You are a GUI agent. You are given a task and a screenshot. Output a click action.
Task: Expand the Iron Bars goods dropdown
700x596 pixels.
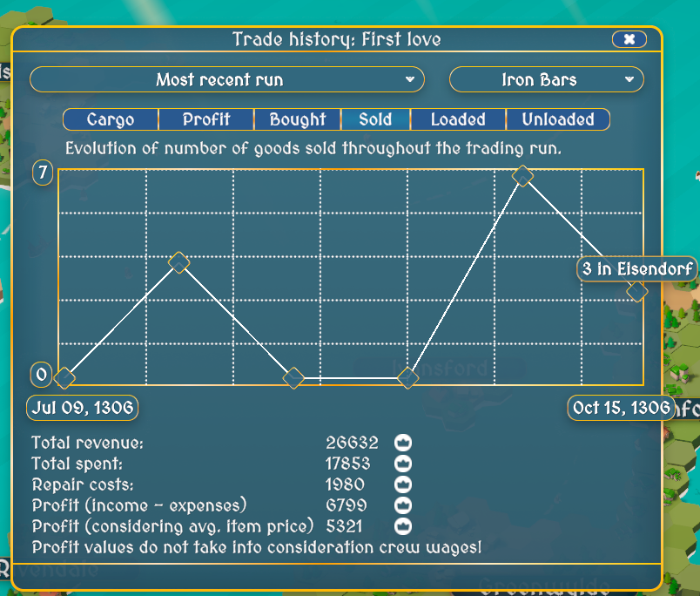pos(546,80)
